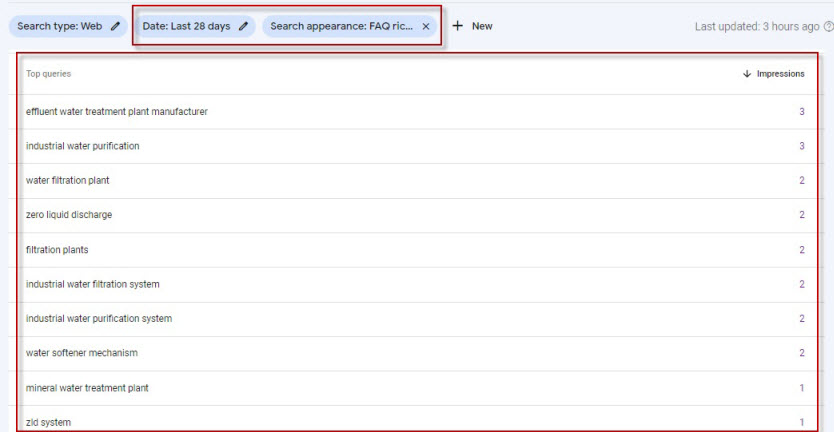Viewport: 834px width, 432px height.
Task: Click impressions value for water softener mechanism
Action: pos(802,353)
